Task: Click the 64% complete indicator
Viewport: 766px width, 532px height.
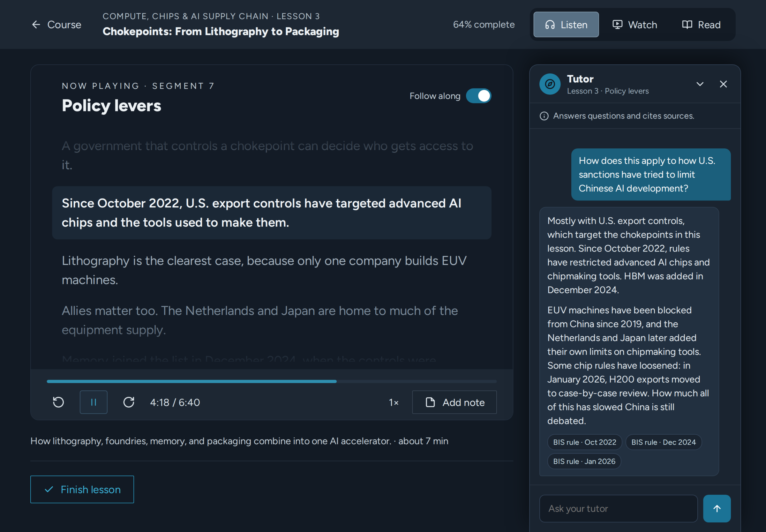Action: [484, 25]
